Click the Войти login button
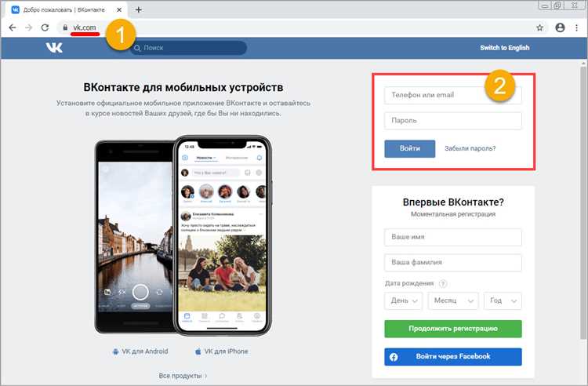588x386 pixels. [410, 148]
